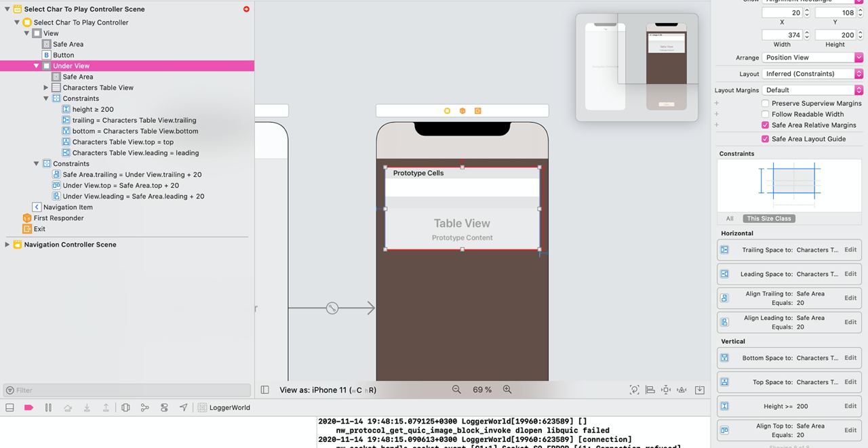Expand Navigation Controller Scene
This screenshot has width=868, height=448.
click(7, 245)
